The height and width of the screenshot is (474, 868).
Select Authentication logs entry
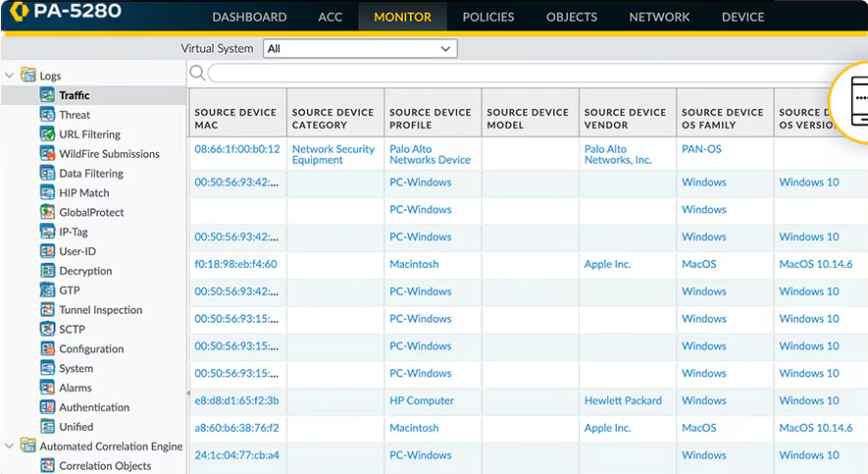click(94, 407)
